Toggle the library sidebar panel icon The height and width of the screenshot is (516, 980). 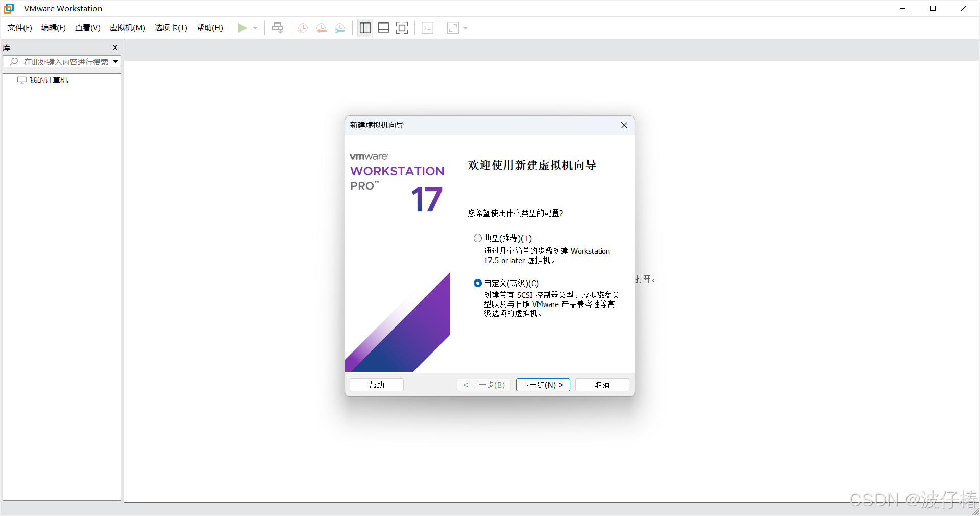click(x=364, y=28)
